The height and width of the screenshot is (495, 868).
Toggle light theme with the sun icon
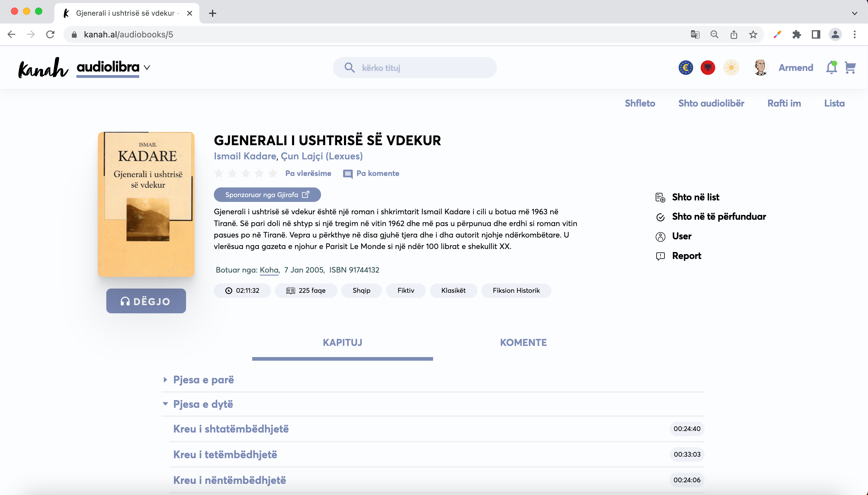731,68
